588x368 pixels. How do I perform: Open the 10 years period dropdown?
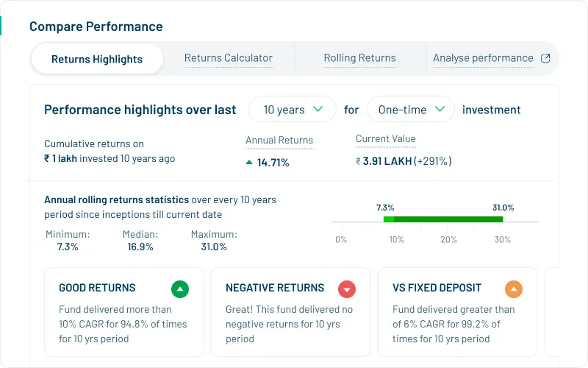pos(293,110)
